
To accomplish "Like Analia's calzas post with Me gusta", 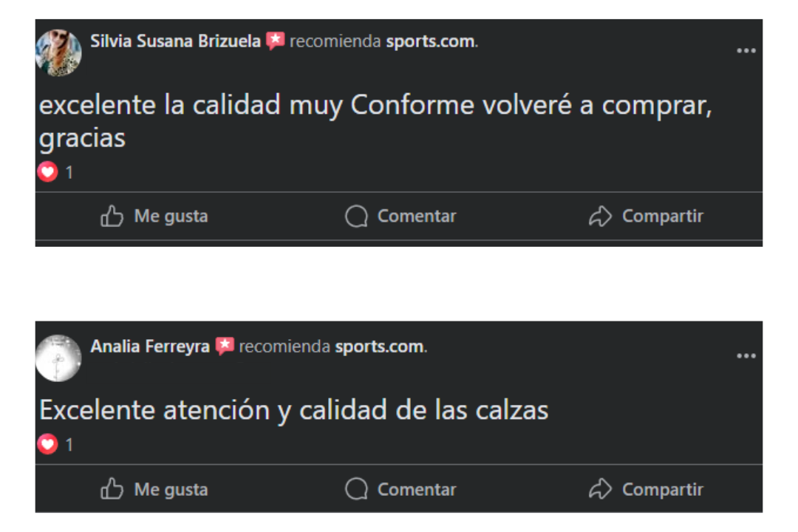I will [154, 489].
